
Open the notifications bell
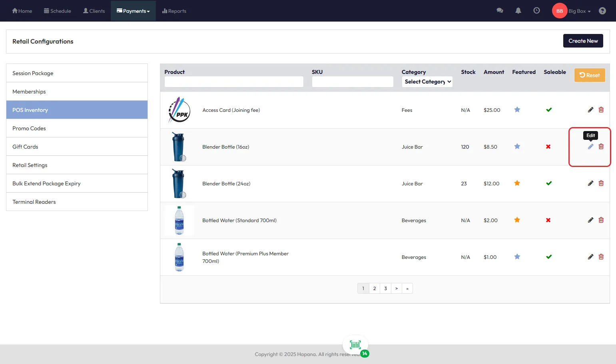(x=518, y=11)
